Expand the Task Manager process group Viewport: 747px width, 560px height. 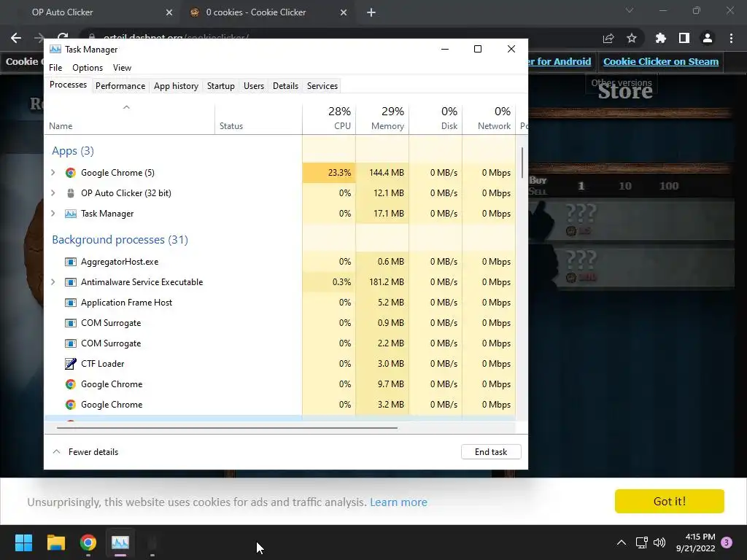pyautogui.click(x=53, y=214)
